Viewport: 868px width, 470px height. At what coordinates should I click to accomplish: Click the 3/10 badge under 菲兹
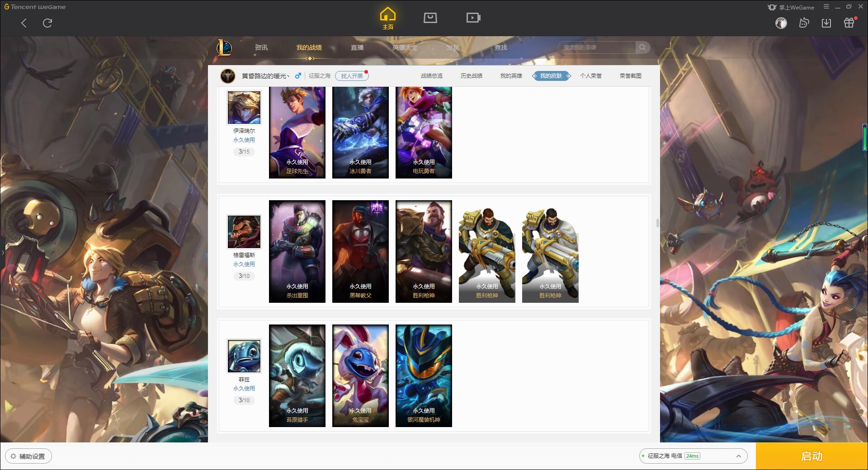tap(244, 400)
